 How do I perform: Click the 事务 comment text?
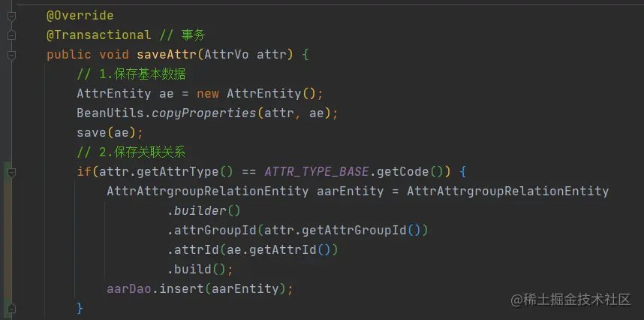(193, 35)
